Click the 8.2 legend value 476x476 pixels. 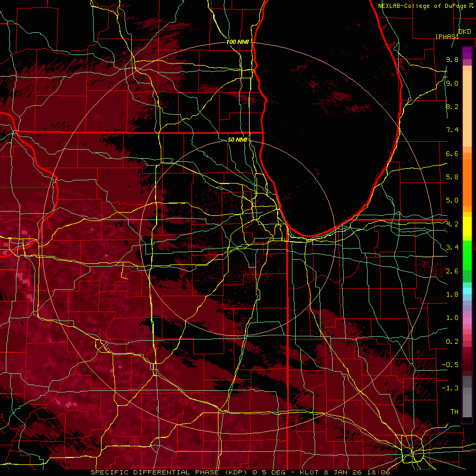pos(452,106)
